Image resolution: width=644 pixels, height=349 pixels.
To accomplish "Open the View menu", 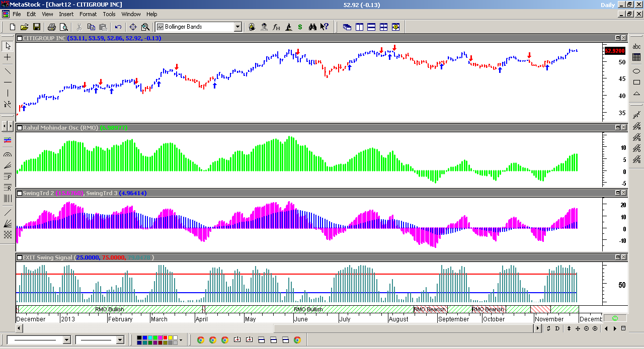I will point(48,14).
